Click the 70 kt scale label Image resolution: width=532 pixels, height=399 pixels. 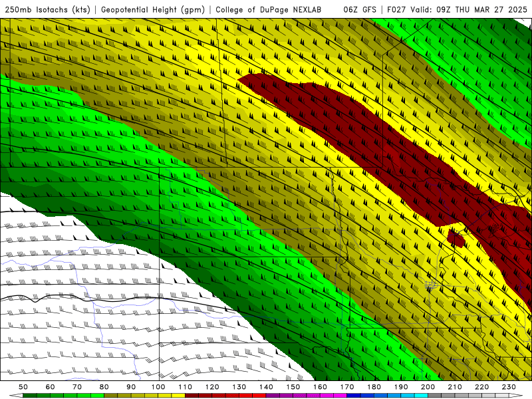(77, 387)
